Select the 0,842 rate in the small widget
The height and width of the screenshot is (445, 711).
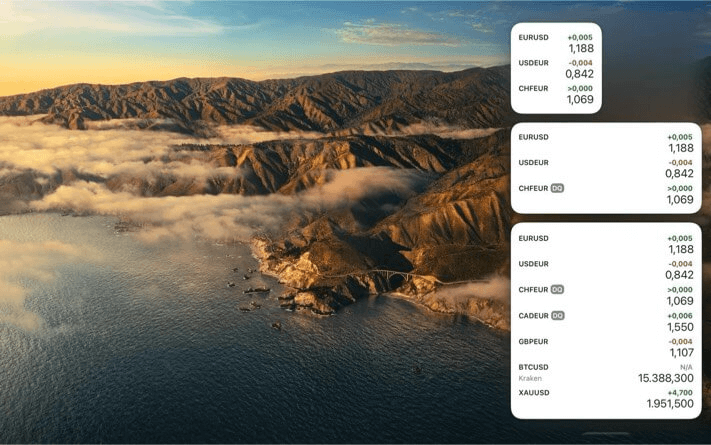pyautogui.click(x=579, y=74)
